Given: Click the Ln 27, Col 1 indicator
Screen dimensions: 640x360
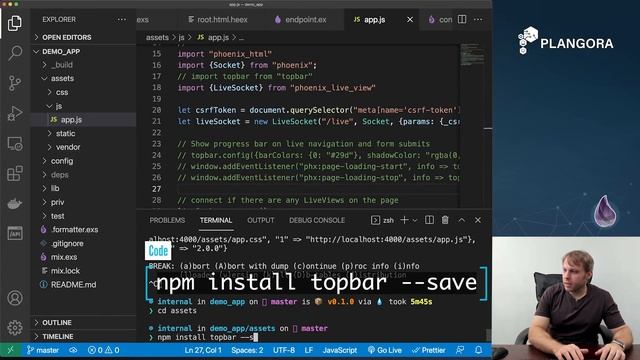Looking at the screenshot, I should [x=203, y=350].
